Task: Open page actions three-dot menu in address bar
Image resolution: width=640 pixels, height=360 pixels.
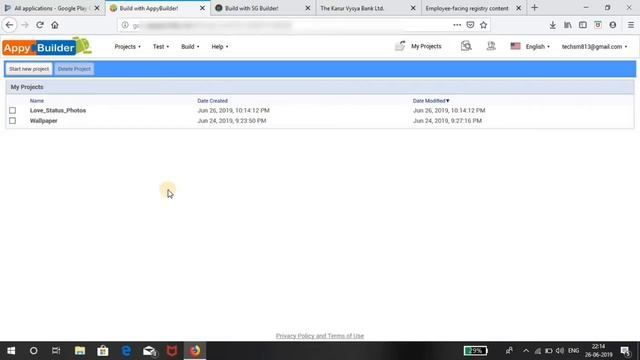Action: tap(457, 25)
